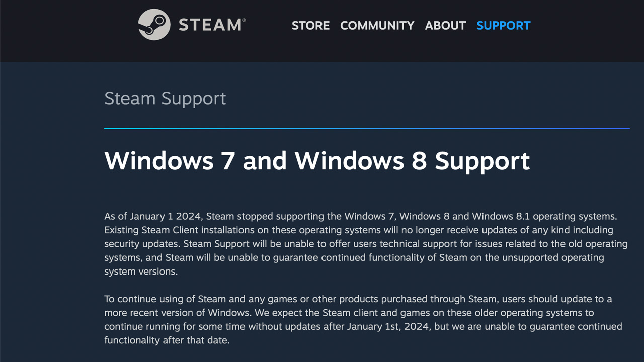The height and width of the screenshot is (362, 644).
Task: Open the COMMUNITY menu
Action: point(377,26)
